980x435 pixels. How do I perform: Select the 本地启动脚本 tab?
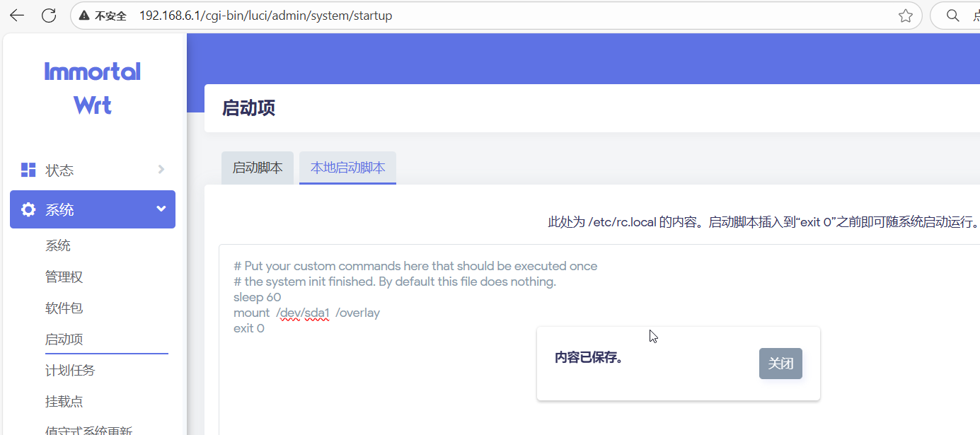347,168
